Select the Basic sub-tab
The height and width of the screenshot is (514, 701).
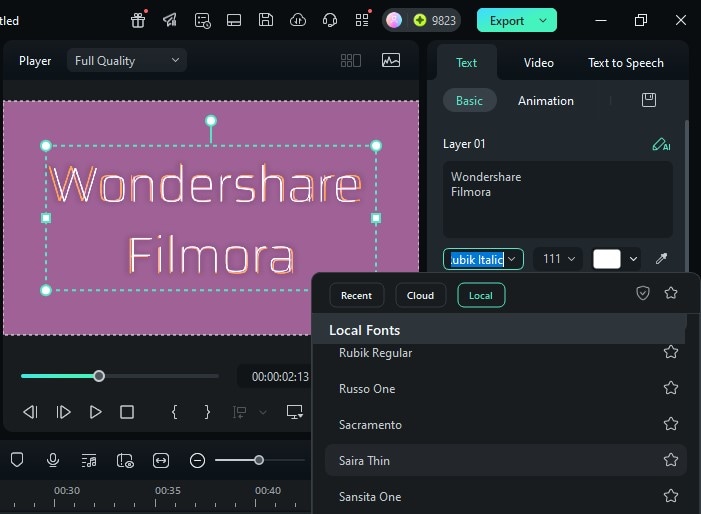pyautogui.click(x=469, y=101)
